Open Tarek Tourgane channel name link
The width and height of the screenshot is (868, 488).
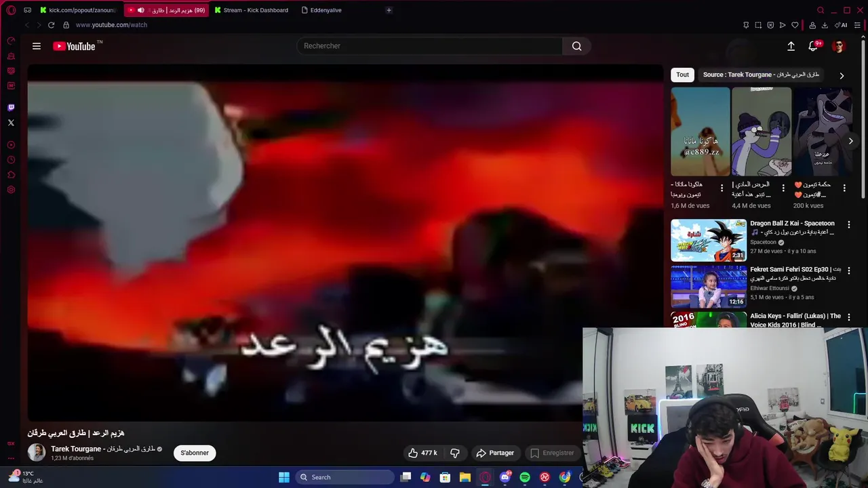coord(103,449)
